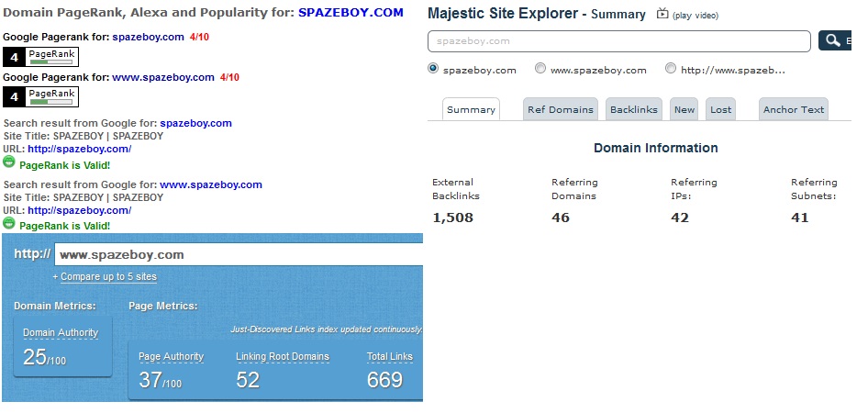Screen dimensions: 868x413
Task: Click www.spazeboy.com link in second search result
Action: coord(211,184)
